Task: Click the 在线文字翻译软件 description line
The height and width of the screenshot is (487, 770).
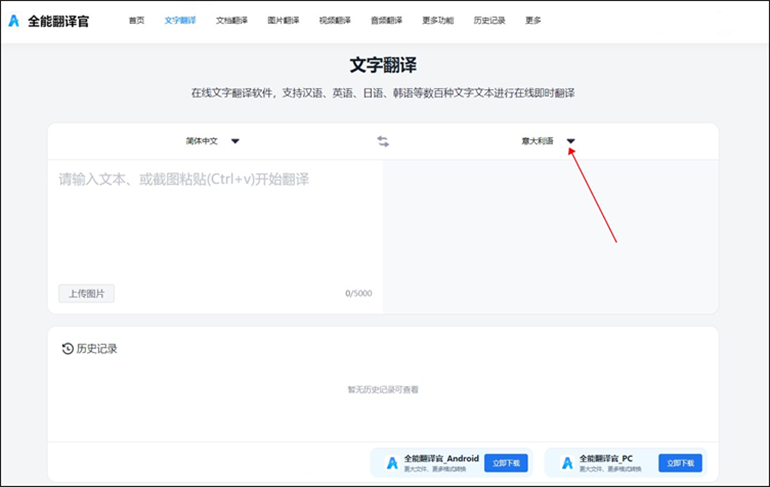Action: pos(383,93)
